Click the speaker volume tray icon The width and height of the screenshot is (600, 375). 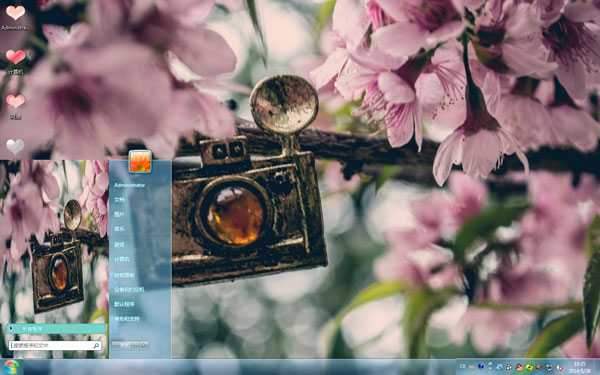click(x=560, y=367)
